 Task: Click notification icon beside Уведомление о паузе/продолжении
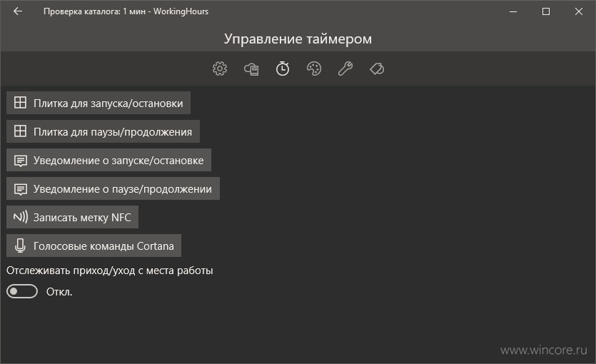click(x=21, y=189)
